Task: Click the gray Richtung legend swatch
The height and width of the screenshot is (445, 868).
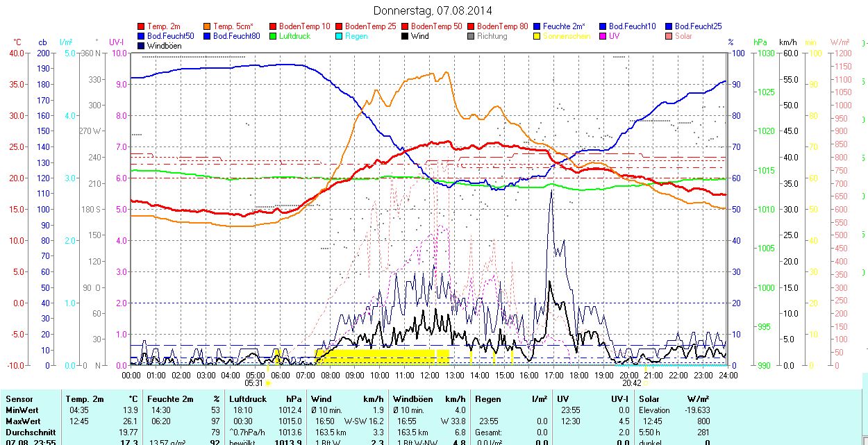Action: (471, 36)
